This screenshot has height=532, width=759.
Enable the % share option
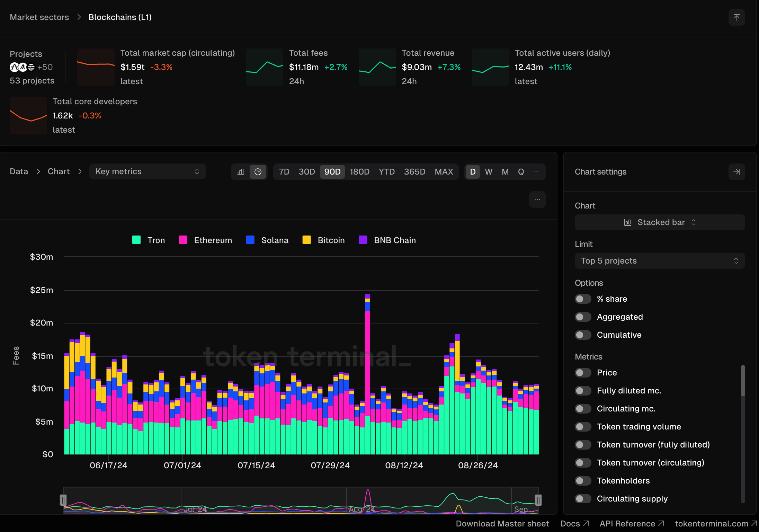coord(583,299)
